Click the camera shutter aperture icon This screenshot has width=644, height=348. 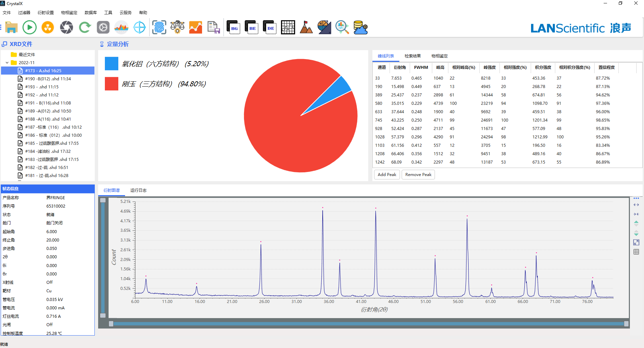coord(67,27)
